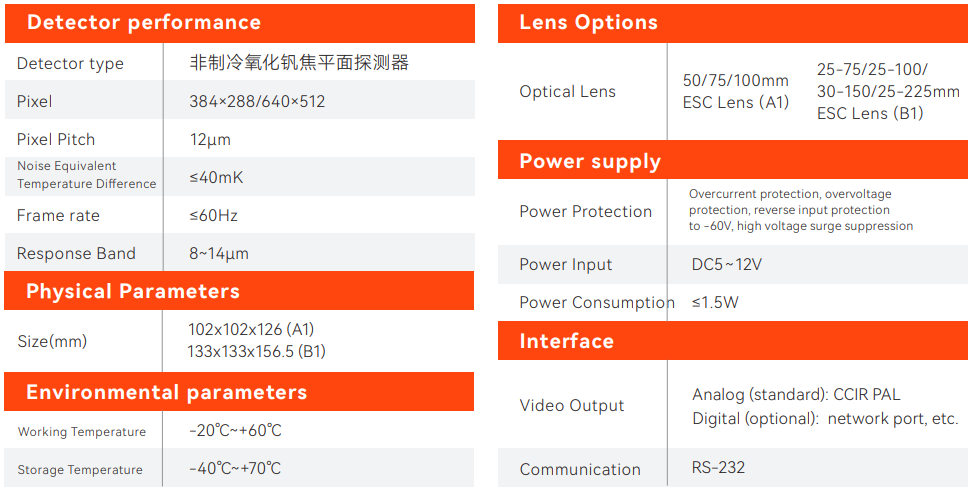The height and width of the screenshot is (493, 972).
Task: Click the Detector performance section header
Action: [x=144, y=23]
